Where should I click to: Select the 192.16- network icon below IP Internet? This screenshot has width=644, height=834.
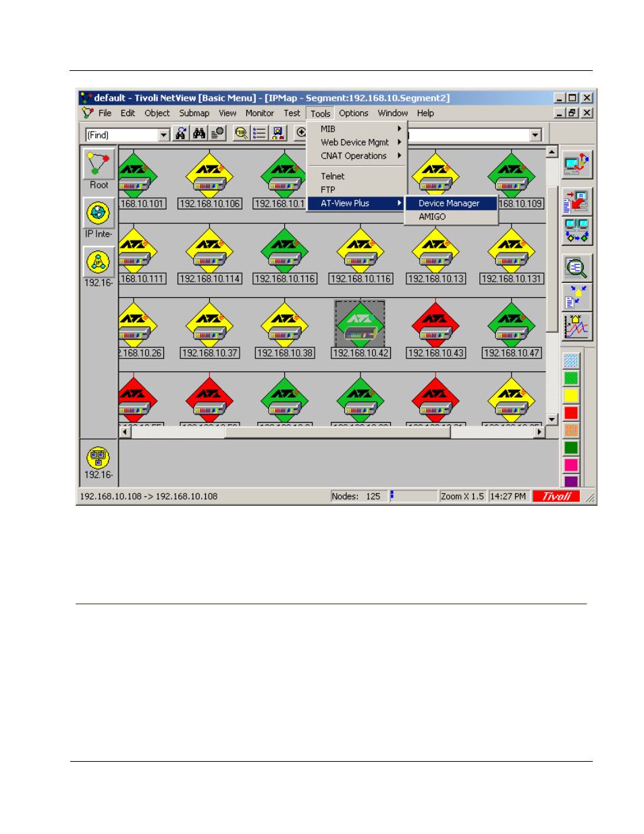pyautogui.click(x=99, y=261)
